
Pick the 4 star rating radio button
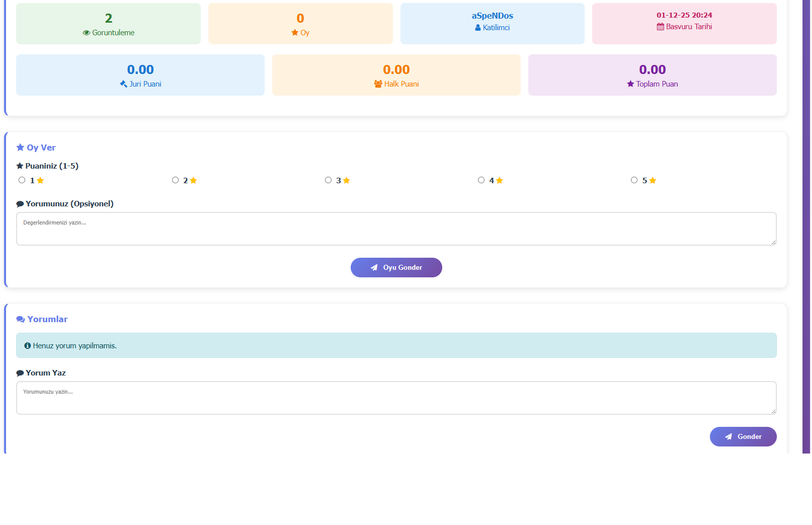coord(481,180)
